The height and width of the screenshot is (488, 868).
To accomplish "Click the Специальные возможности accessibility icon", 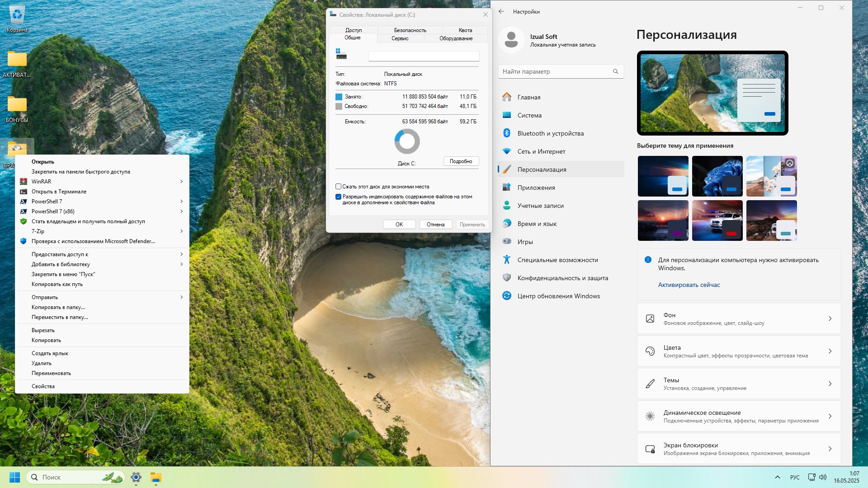I will pyautogui.click(x=507, y=260).
